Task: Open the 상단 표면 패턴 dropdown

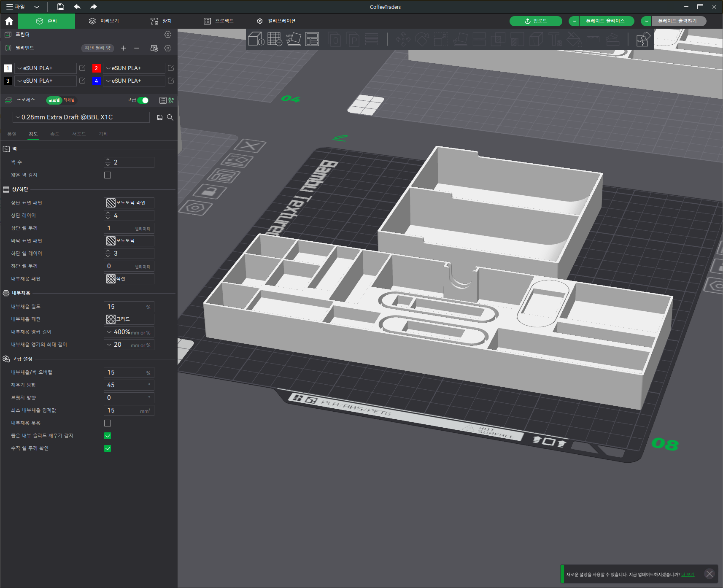Action: pos(129,203)
